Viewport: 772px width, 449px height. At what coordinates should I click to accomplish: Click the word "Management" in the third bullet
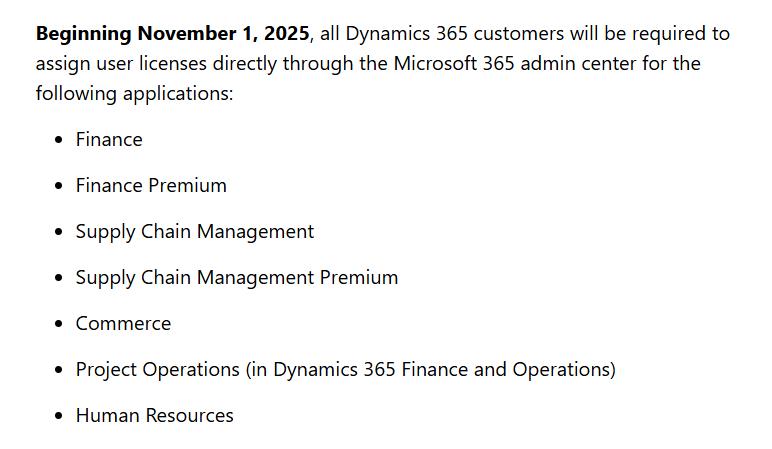click(x=256, y=232)
